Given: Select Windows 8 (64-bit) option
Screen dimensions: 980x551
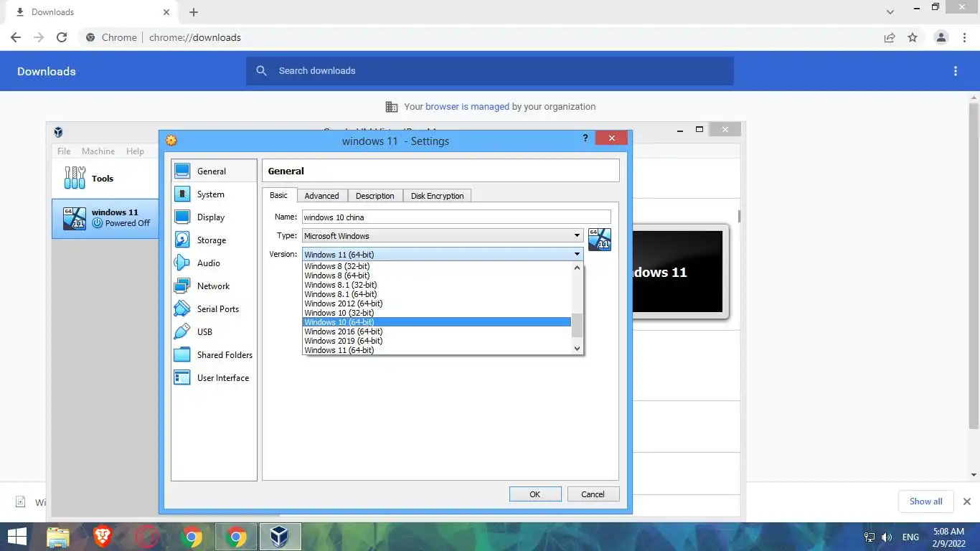Looking at the screenshot, I should tap(437, 275).
